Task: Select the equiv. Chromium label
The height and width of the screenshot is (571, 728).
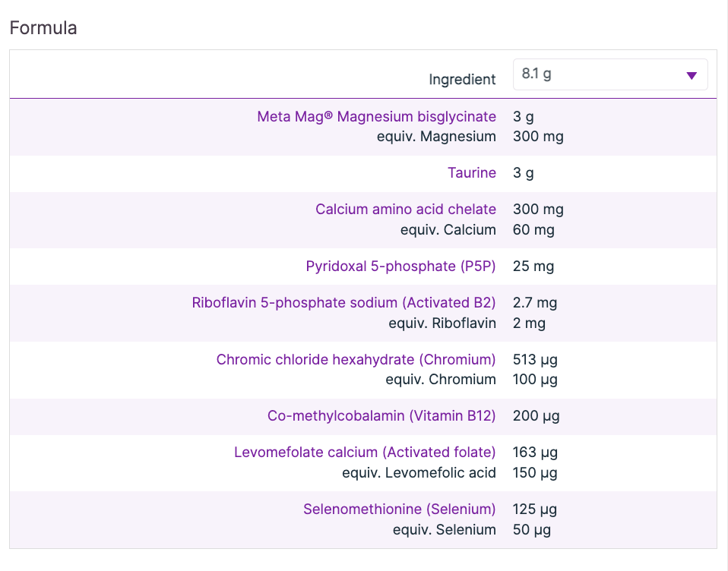Action: [x=441, y=380]
